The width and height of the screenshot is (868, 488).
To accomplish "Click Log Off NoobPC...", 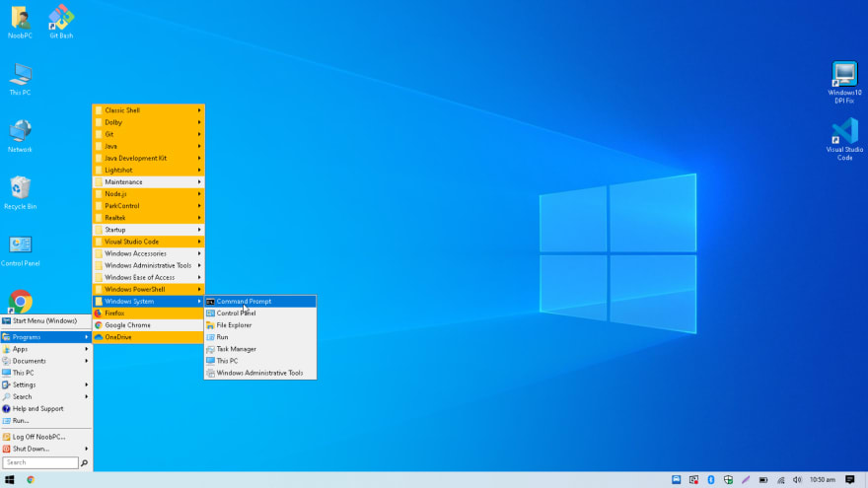I will tap(46, 437).
